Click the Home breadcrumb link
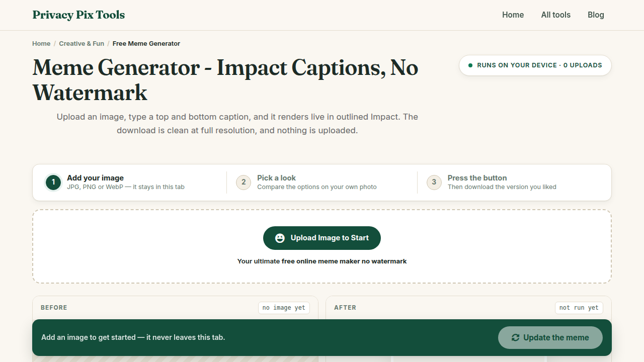644x362 pixels. click(41, 44)
